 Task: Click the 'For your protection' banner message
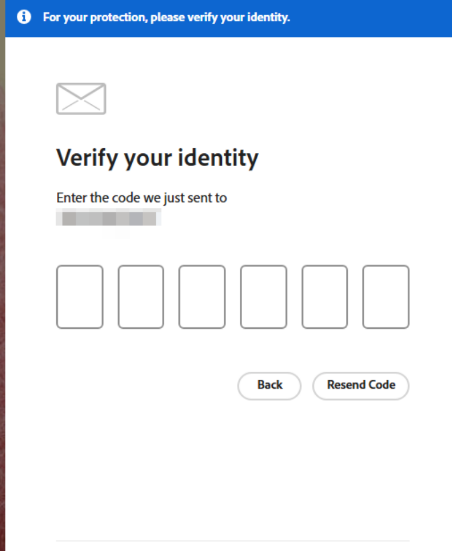point(166,17)
